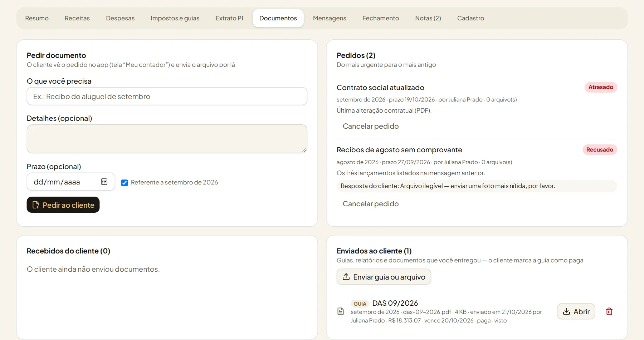Uncheck Referente a setembro de 2026
Image resolution: width=644 pixels, height=340 pixels.
[x=125, y=183]
